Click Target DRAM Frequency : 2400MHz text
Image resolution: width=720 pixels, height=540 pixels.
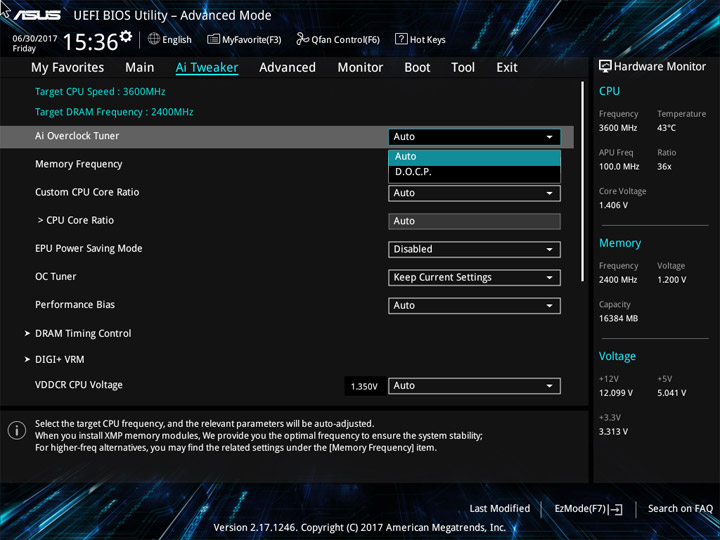click(114, 112)
